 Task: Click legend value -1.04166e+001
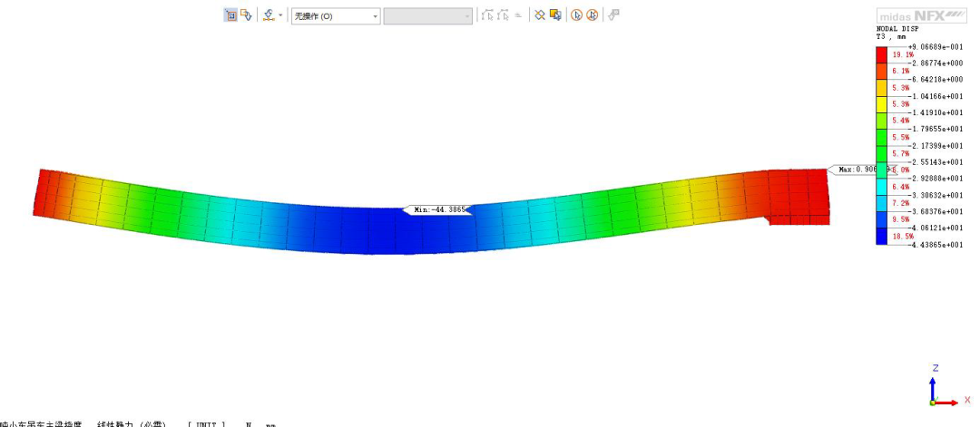pyautogui.click(x=935, y=96)
